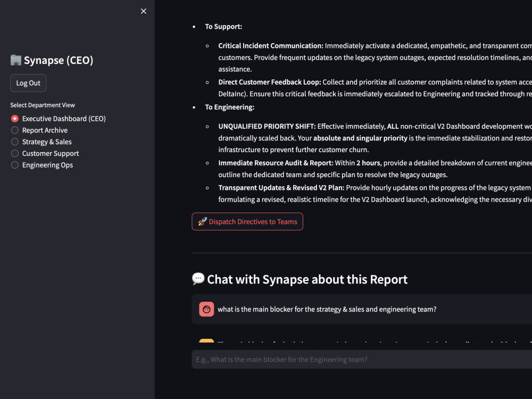Click 'Direct Customer Feedback Loop:' text
532x399 pixels.
pyautogui.click(x=269, y=82)
